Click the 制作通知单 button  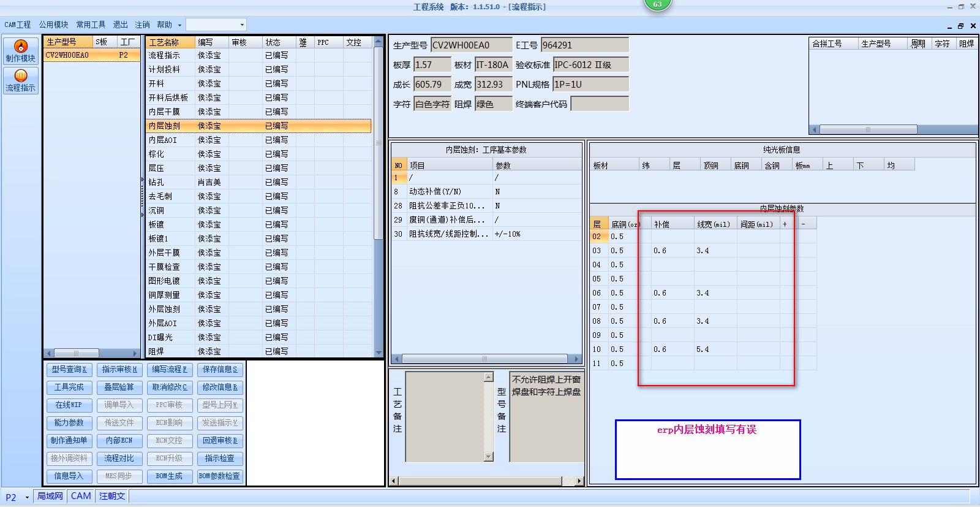pyautogui.click(x=69, y=441)
